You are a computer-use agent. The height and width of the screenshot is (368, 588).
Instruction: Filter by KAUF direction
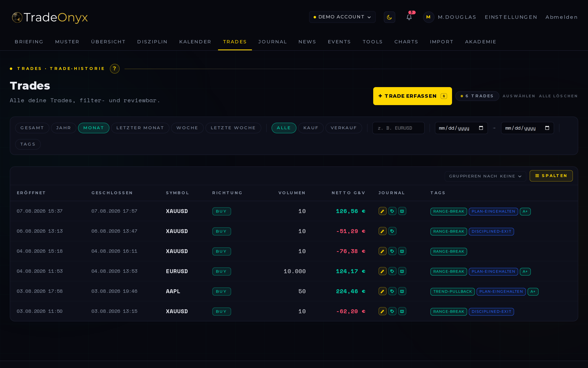click(x=311, y=128)
